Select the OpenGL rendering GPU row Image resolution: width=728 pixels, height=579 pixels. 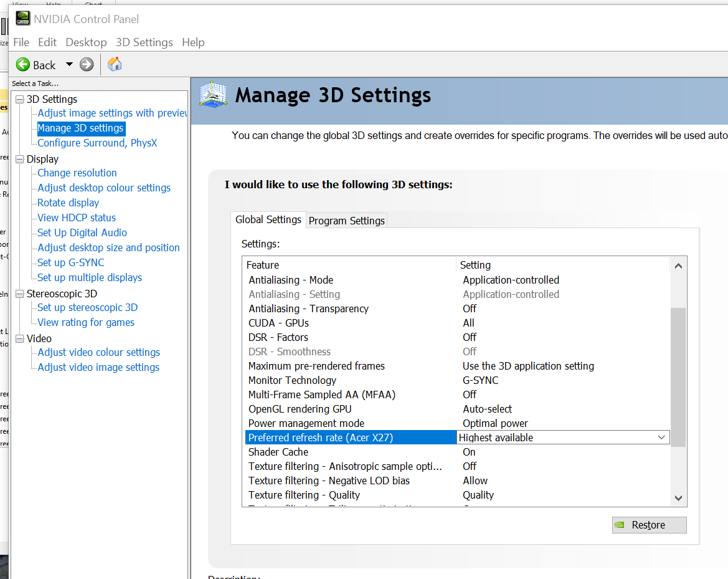[457, 409]
